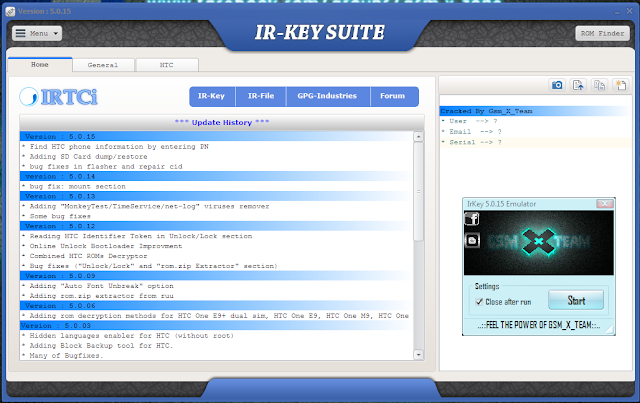640x403 pixels.
Task: Minimize the IR-Key Suite window
Action: coord(617,12)
